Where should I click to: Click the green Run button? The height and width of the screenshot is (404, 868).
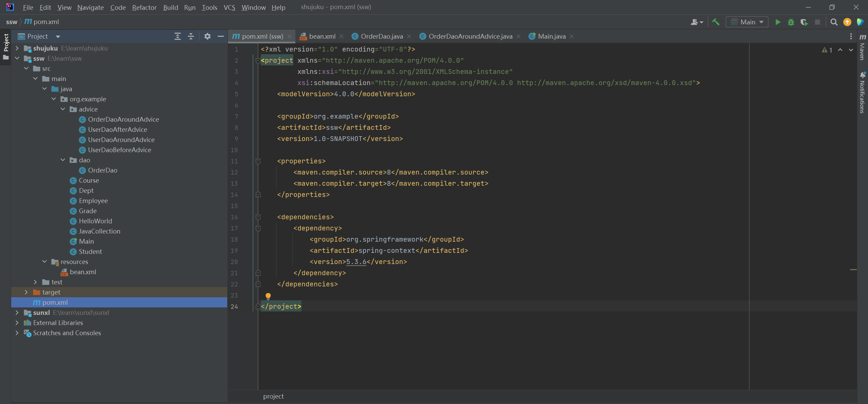778,22
